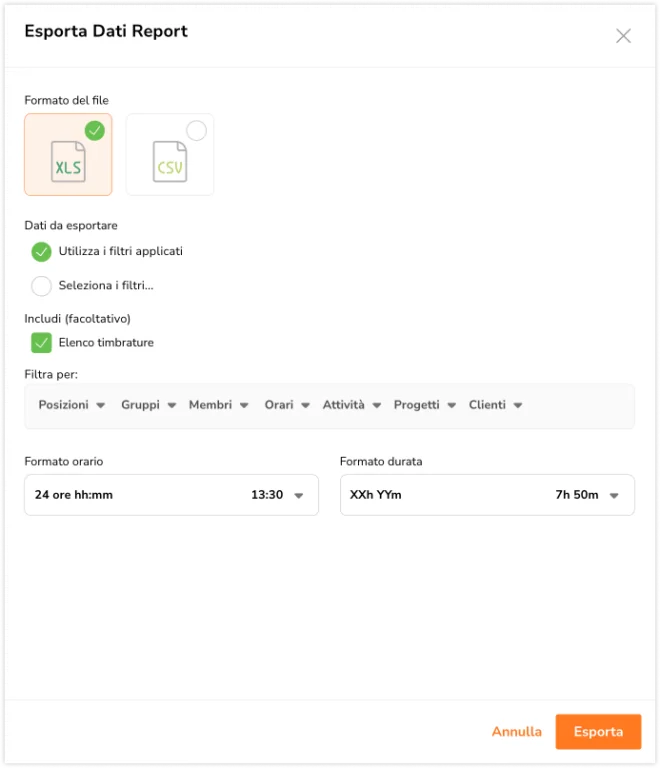Open the 'Formato orario' 24 ore selector
The image size is (660, 768).
(x=171, y=495)
